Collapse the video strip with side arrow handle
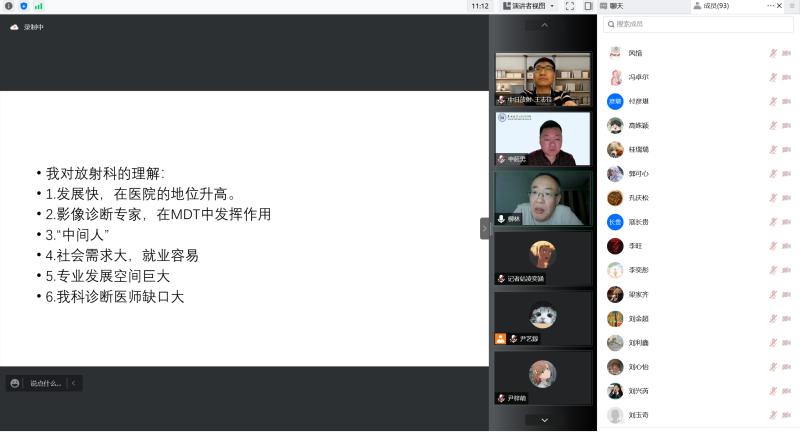 click(x=485, y=228)
